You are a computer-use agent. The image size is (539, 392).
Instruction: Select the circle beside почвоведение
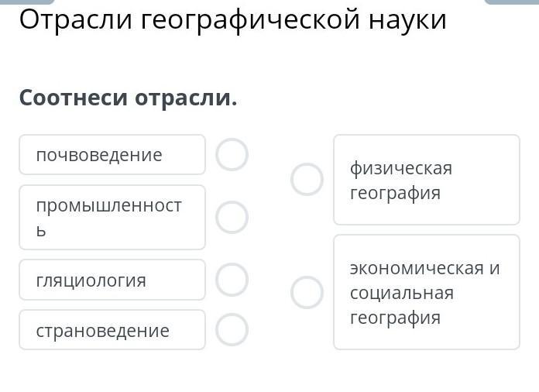pos(232,155)
